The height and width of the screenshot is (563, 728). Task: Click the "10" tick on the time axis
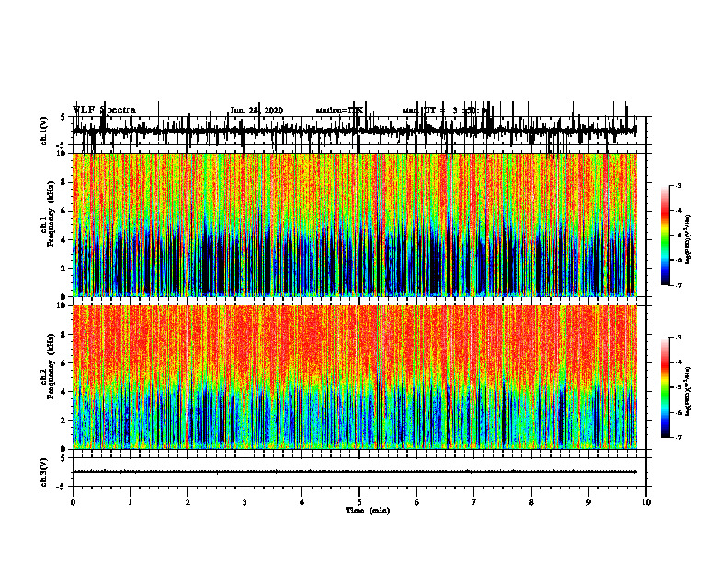[646, 502]
